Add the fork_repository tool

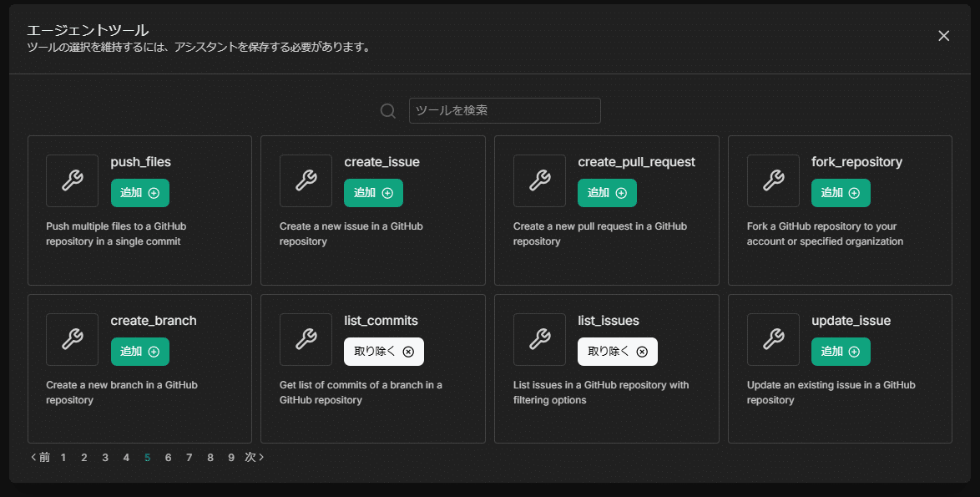(x=841, y=192)
